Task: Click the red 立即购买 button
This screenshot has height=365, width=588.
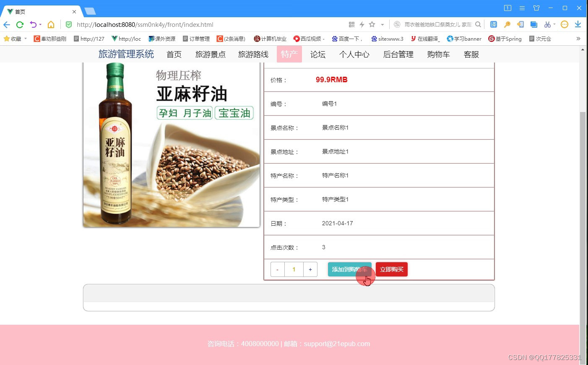Action: click(x=392, y=269)
